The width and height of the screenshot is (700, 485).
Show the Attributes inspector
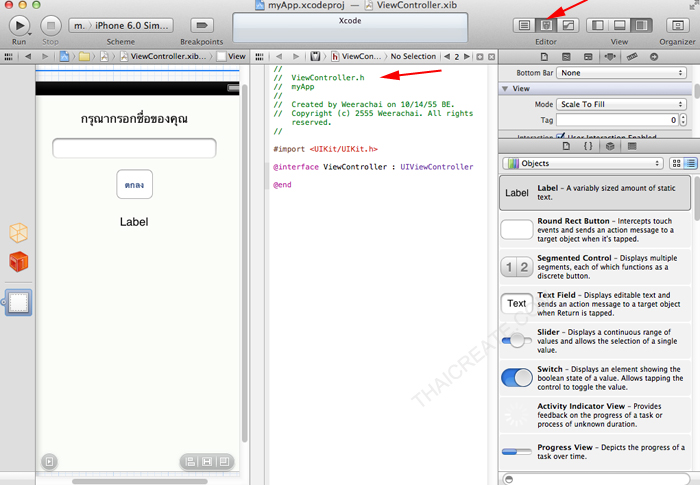coord(610,57)
